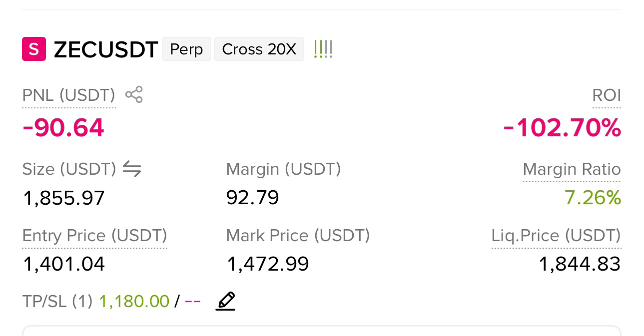The height and width of the screenshot is (336, 644).
Task: Click the -102.70% ROI value
Action: click(x=562, y=128)
